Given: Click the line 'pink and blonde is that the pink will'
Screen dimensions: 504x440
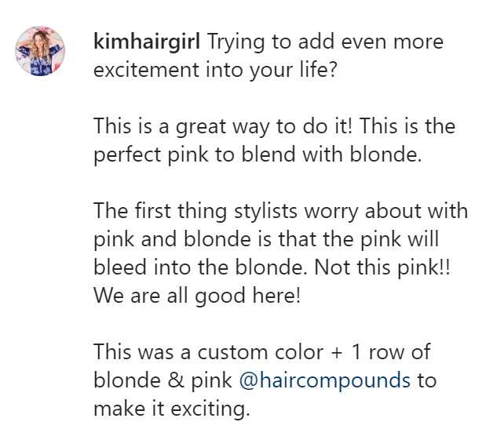Looking at the screenshot, I should click(266, 240).
